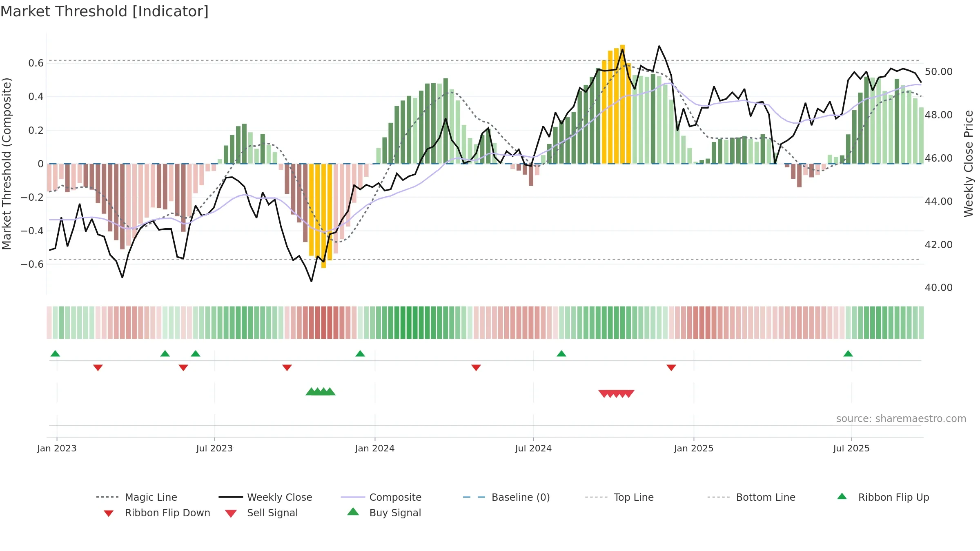Toggle the Top Line legend entry
Screen dimensions: 980x551
(x=619, y=497)
